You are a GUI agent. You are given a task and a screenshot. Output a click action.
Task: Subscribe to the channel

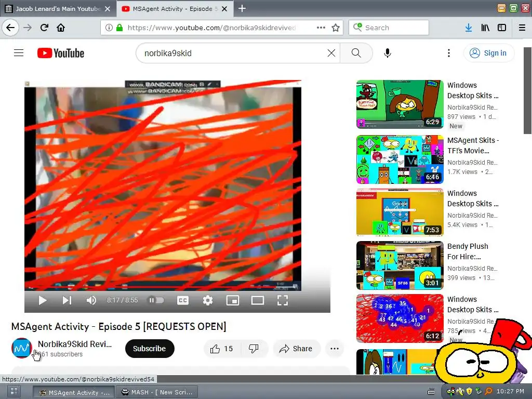(150, 349)
